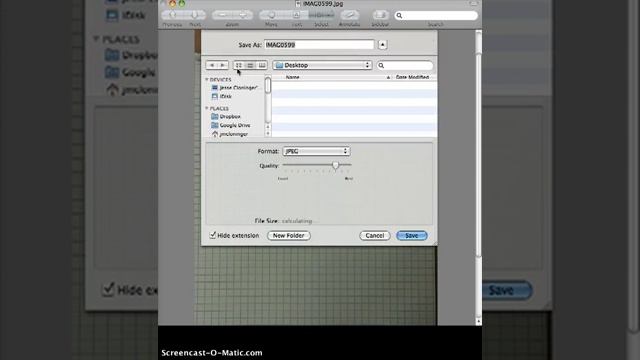
Task: Select the Move tool in Preview toolbar
Action: coord(271,15)
